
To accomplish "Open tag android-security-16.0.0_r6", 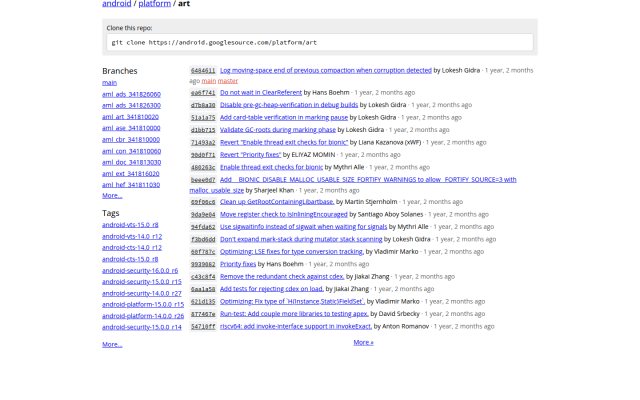I will (140, 271).
